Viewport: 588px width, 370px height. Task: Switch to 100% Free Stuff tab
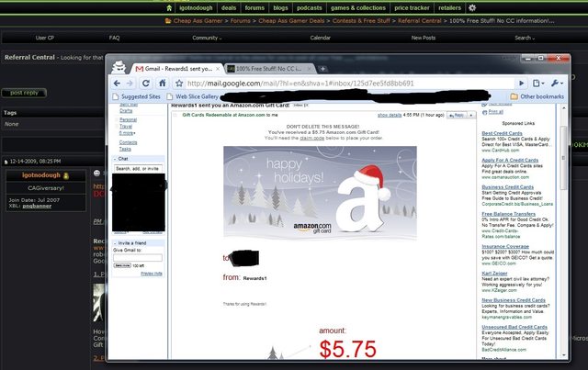(268, 69)
